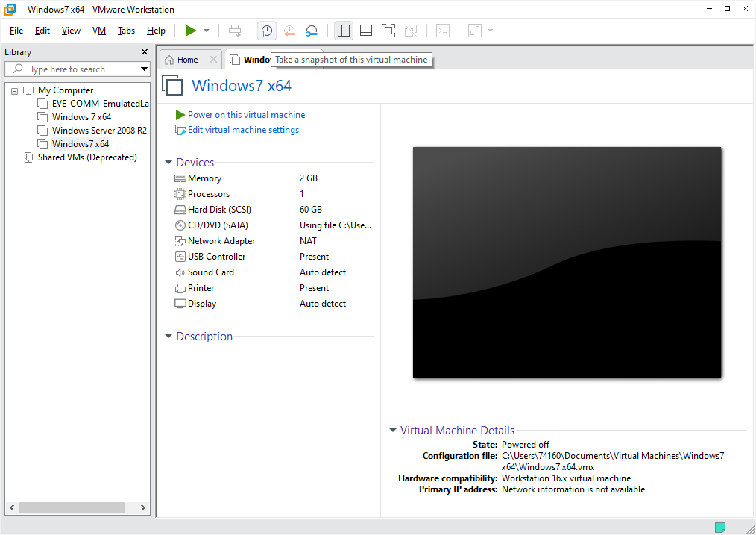This screenshot has width=756, height=535.
Task: Toggle the library sidebar view icon
Action: 343,31
